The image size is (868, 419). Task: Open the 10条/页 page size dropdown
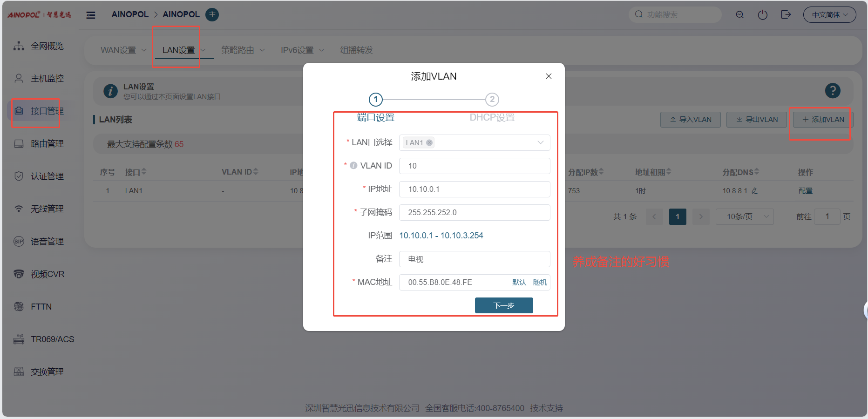click(x=744, y=216)
